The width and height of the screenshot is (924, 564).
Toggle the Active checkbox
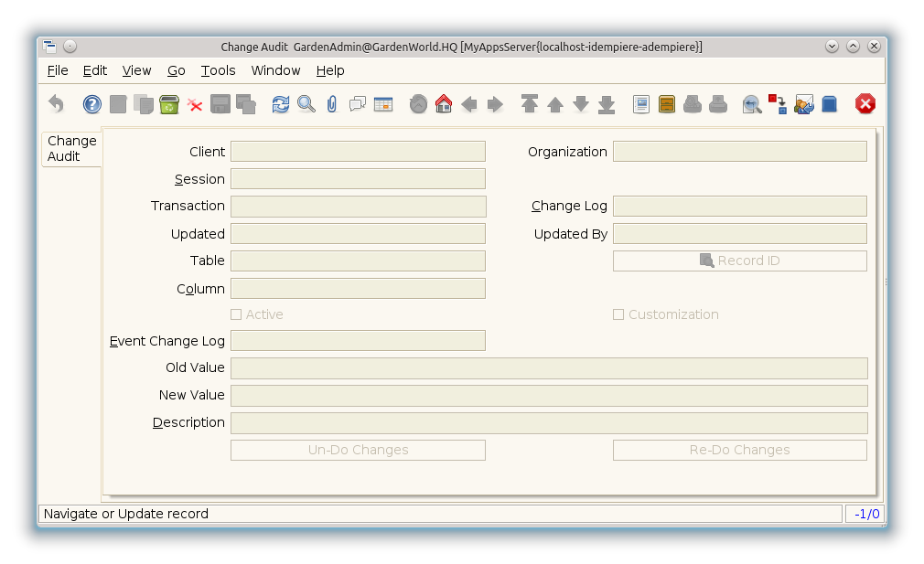click(236, 314)
